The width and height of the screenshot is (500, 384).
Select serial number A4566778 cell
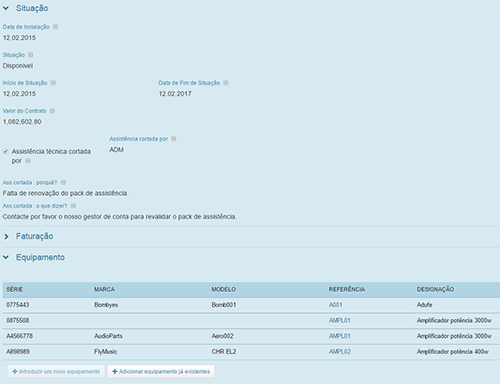20,336
